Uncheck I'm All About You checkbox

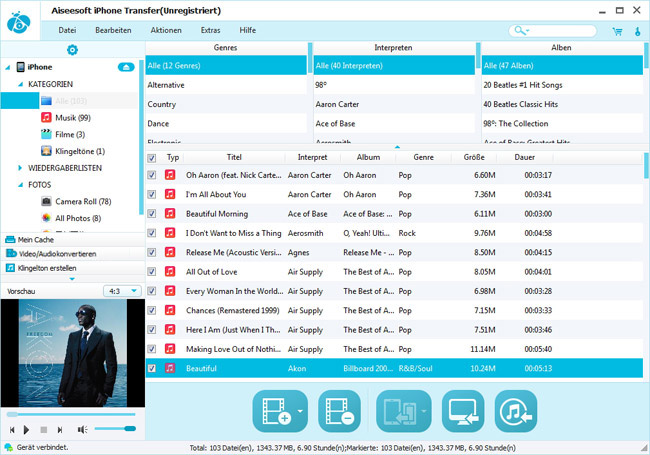[152, 194]
